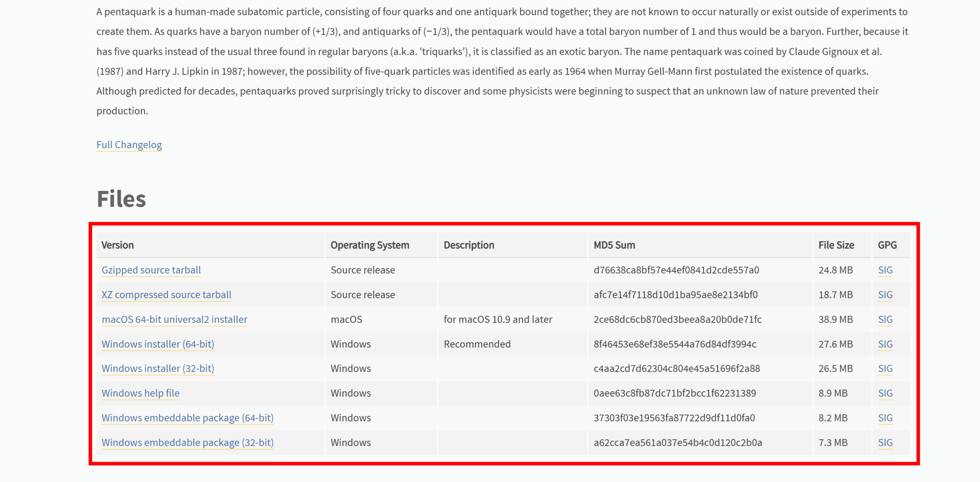Click MD5 a62cca7ea561a037e54b4c0d120c2b0a
The image size is (980, 482).
click(678, 442)
